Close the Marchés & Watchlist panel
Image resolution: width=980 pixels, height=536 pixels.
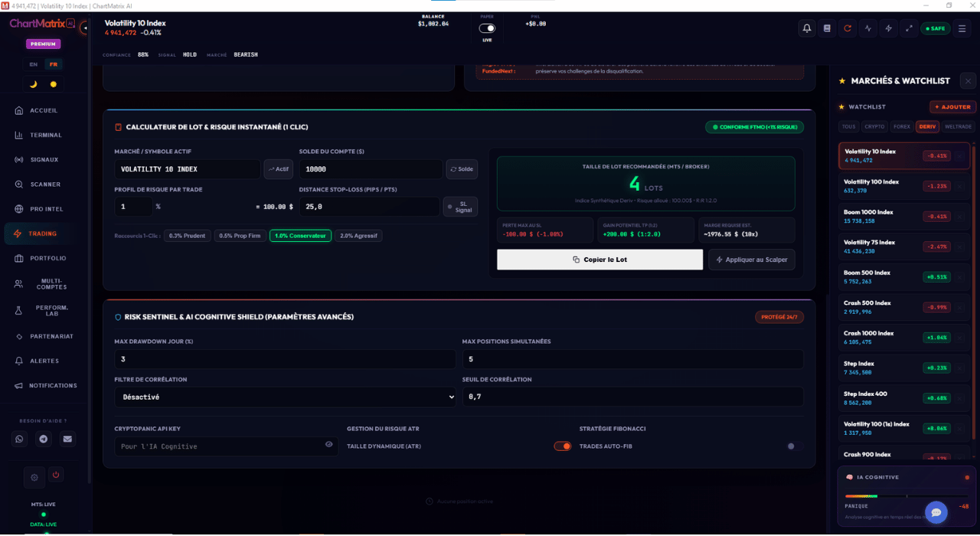(968, 80)
